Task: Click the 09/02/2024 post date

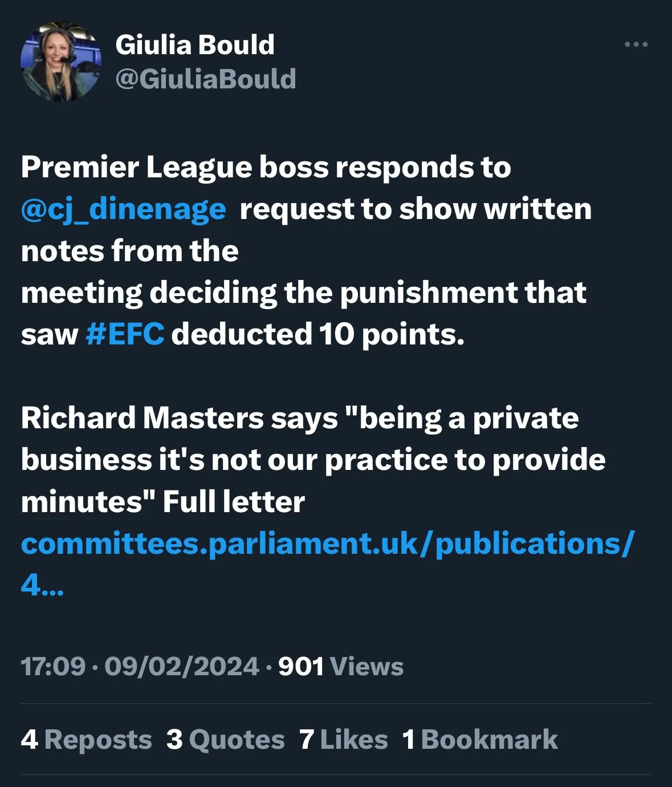Action: click(x=181, y=666)
